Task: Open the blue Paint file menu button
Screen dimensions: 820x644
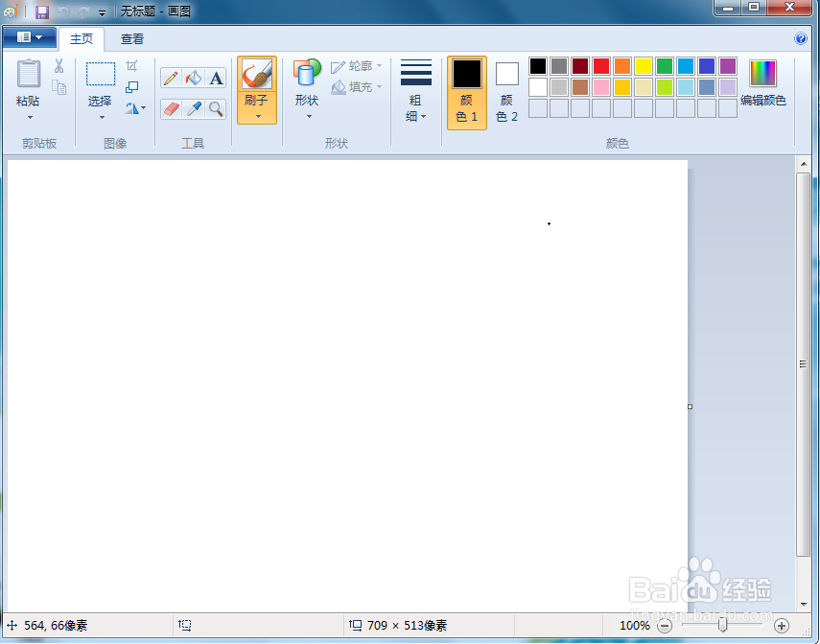Action: coord(30,37)
